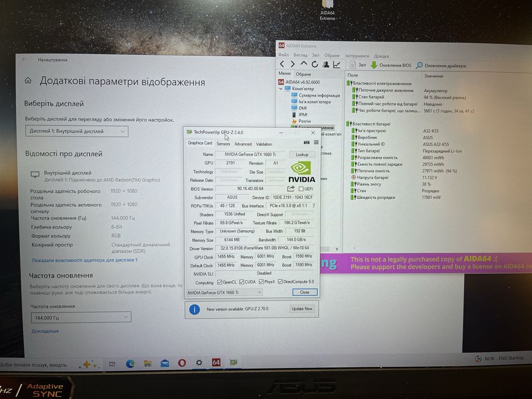
Task: Toggle UEFI checkbox in GPU-Z
Action: (301, 189)
